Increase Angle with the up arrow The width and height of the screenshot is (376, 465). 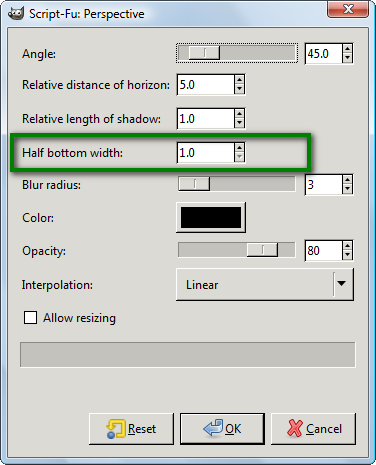click(x=347, y=49)
